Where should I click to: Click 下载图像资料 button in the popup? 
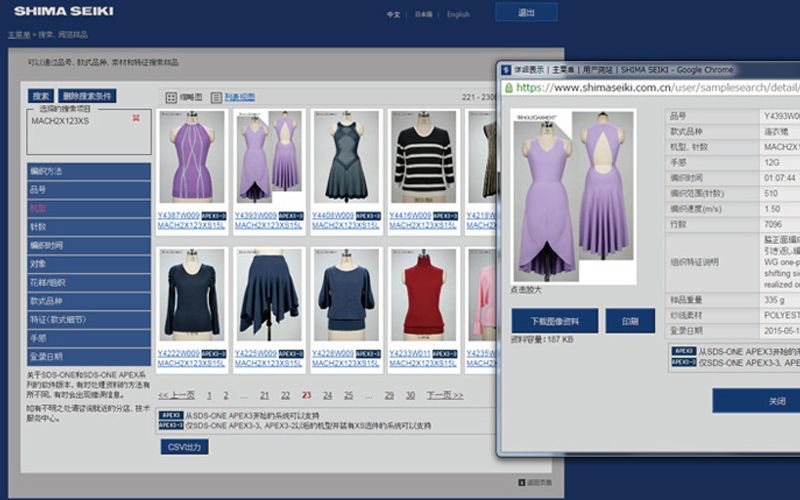coord(555,321)
